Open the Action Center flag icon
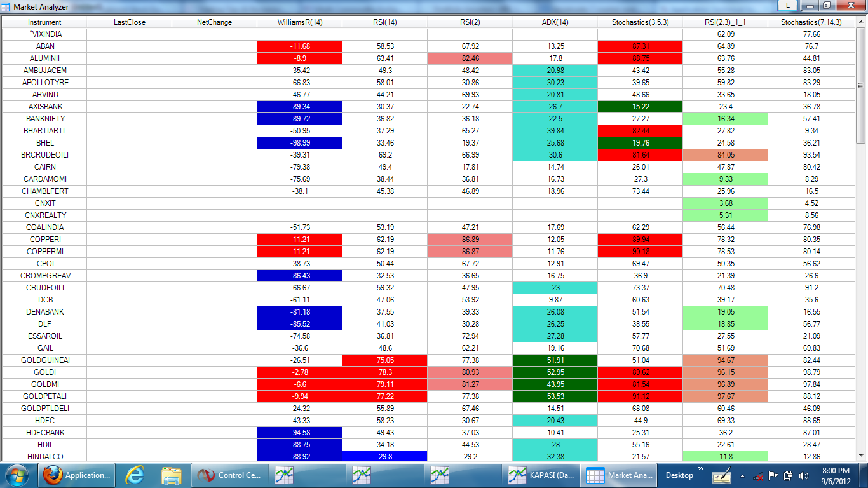This screenshot has height=488, width=868. (x=773, y=475)
